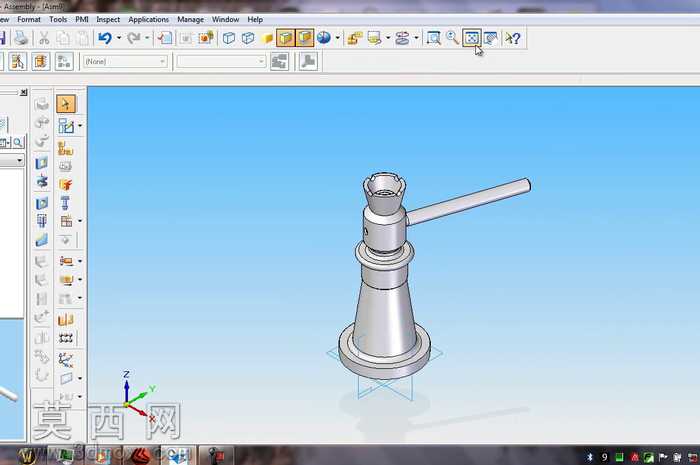The image size is (700, 465).
Task: Click the wireframe cube display icon
Action: point(229,38)
